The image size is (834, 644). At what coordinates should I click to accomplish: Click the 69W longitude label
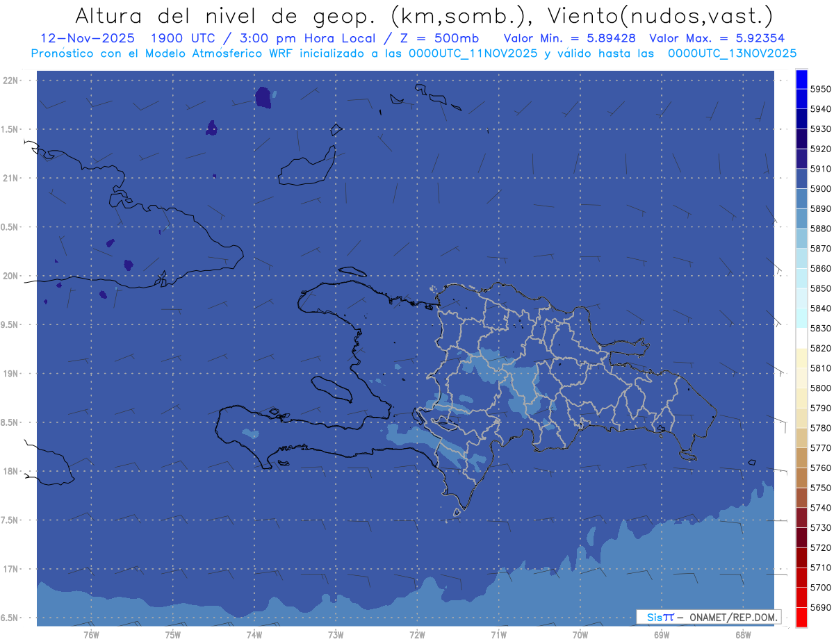pos(662,634)
